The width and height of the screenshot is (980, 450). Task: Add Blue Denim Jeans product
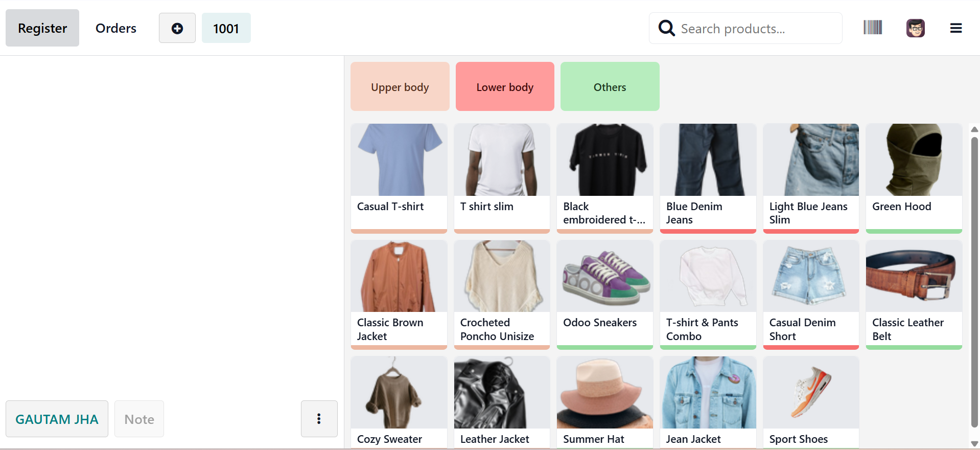(x=708, y=178)
